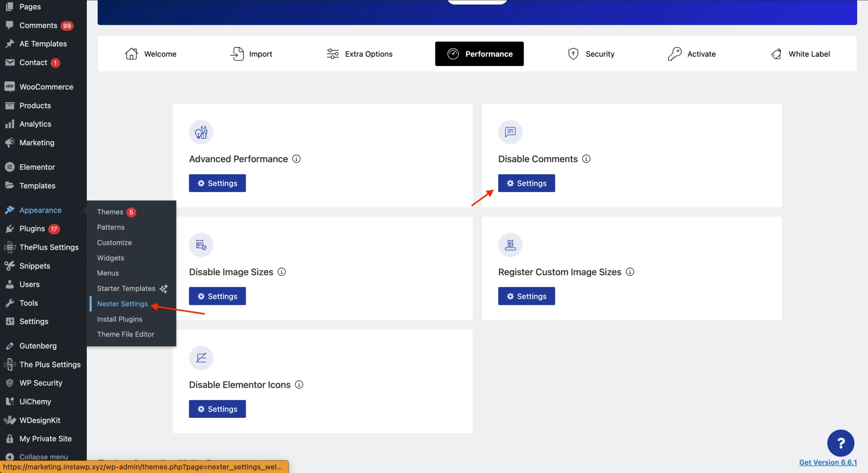Click Advanced Performance Settings button

pyautogui.click(x=217, y=182)
